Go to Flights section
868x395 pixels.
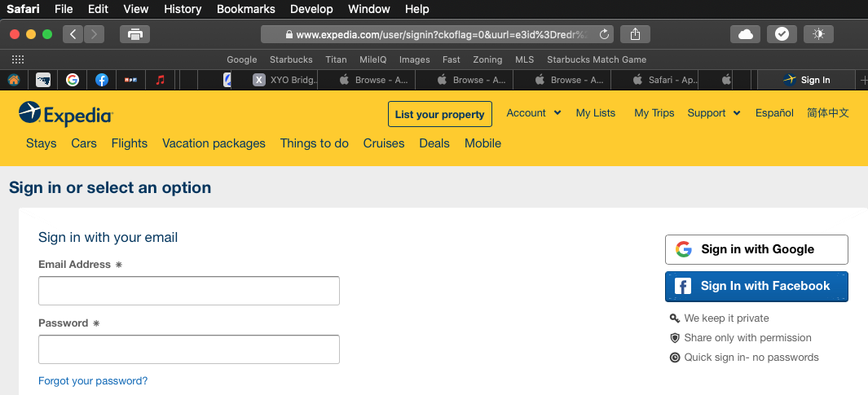coord(130,143)
